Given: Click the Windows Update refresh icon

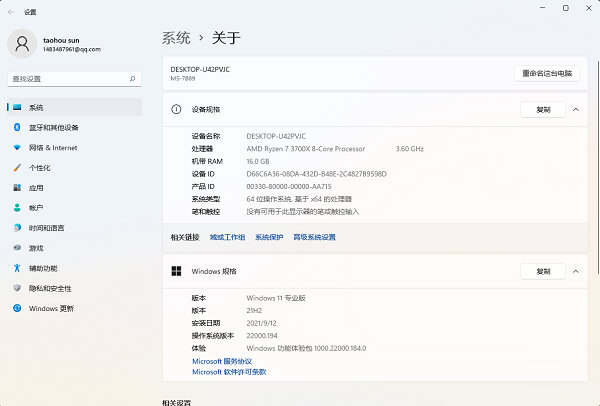Looking at the screenshot, I should pyautogui.click(x=17, y=308).
